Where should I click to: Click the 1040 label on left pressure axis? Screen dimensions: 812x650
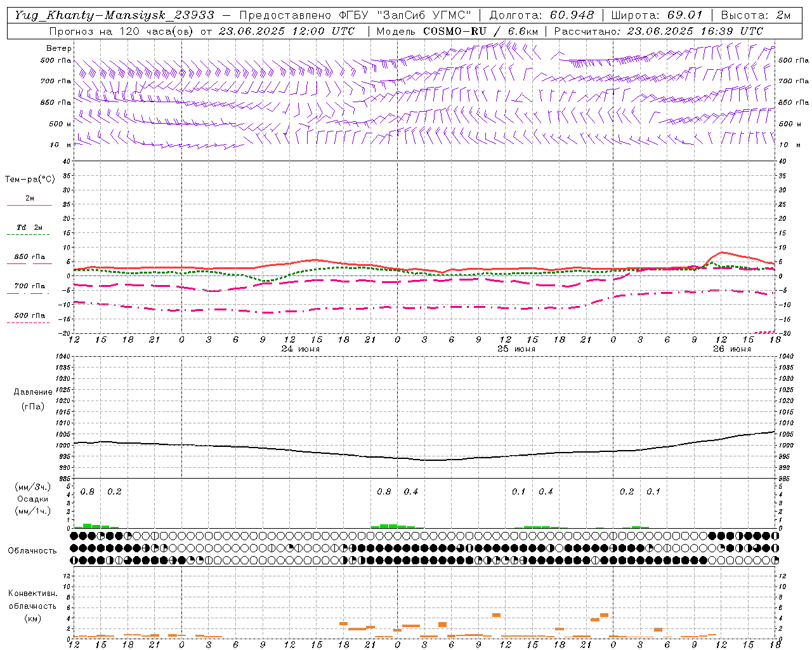63,356
